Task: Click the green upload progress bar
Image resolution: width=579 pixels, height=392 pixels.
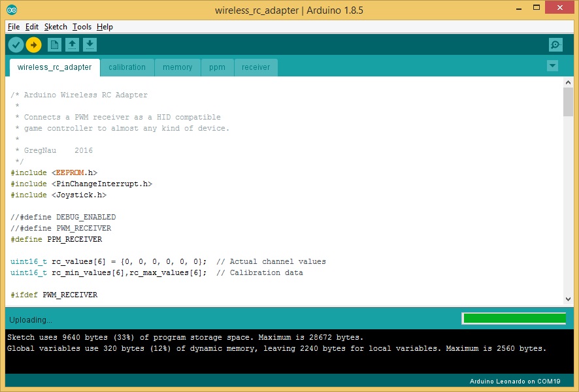Action: [x=514, y=319]
